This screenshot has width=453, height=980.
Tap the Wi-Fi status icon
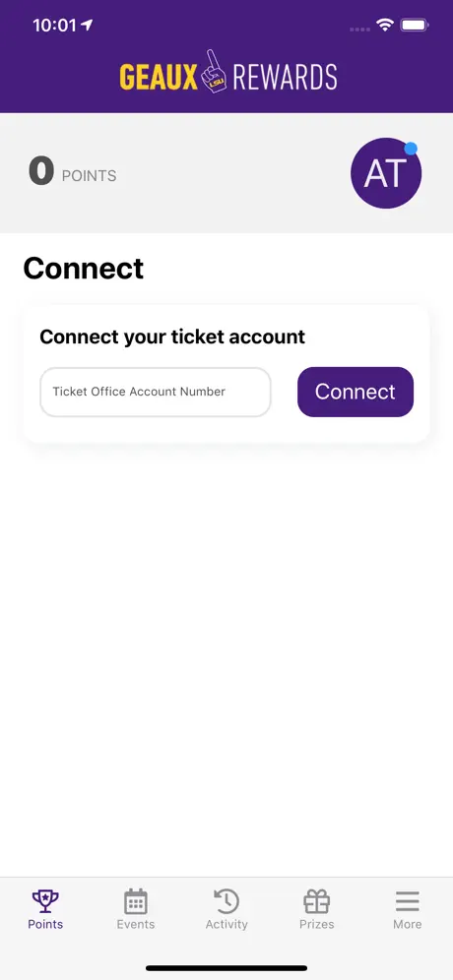(x=384, y=25)
